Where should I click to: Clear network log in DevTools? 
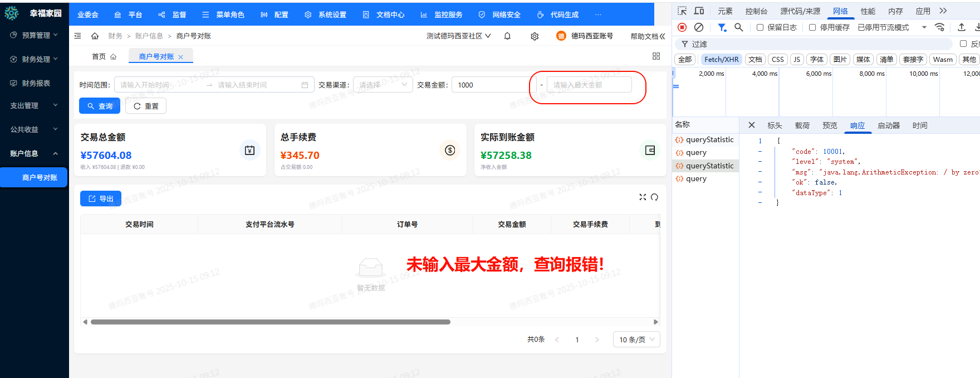click(x=699, y=27)
